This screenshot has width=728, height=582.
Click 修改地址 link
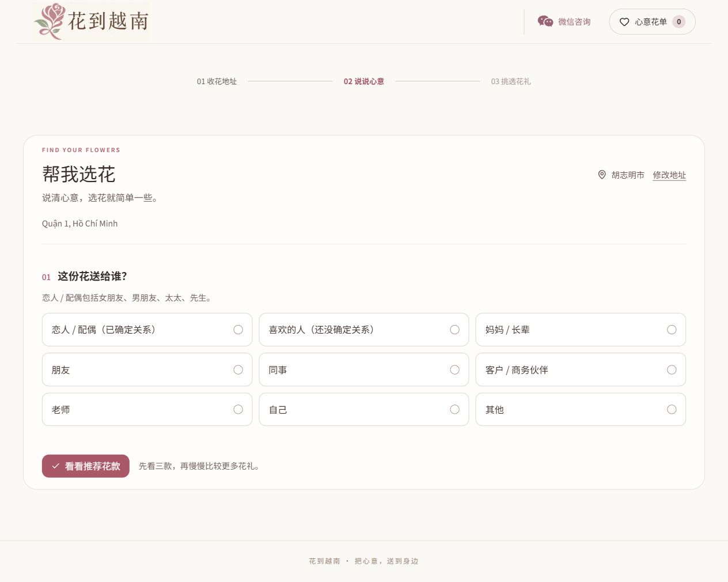(x=669, y=175)
